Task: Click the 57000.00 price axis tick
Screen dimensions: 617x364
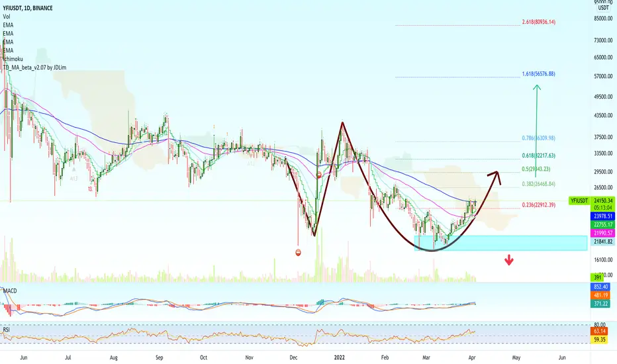Action: [x=603, y=76]
